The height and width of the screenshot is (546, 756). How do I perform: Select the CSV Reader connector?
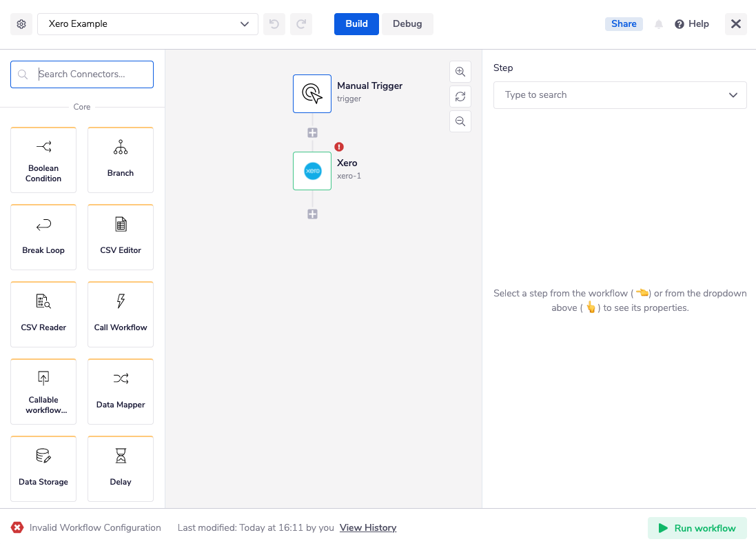pyautogui.click(x=43, y=314)
